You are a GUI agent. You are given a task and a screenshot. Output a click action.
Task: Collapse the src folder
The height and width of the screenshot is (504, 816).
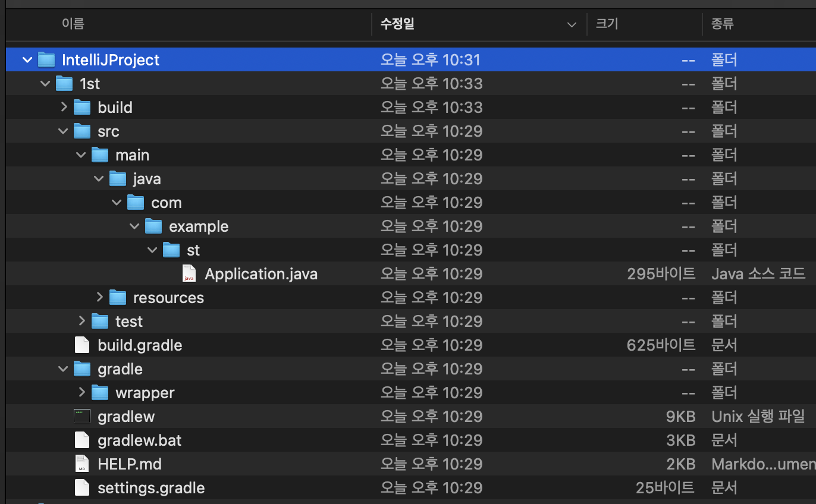(63, 131)
